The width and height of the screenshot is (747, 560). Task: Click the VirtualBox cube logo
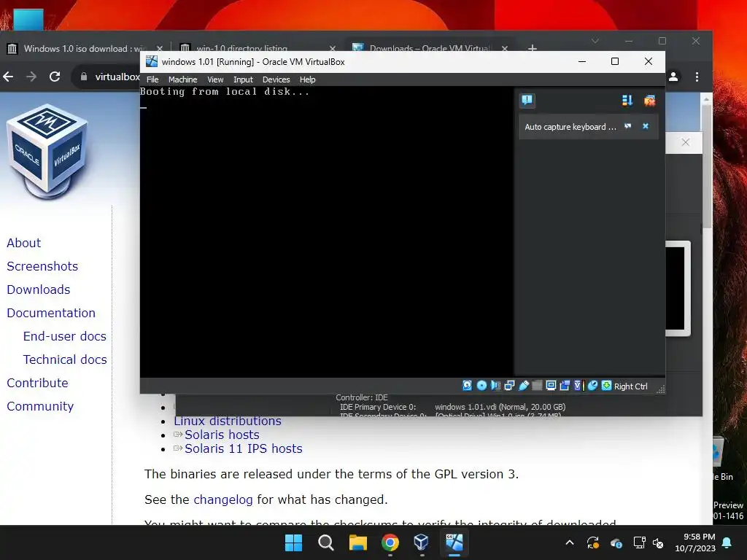[47, 152]
